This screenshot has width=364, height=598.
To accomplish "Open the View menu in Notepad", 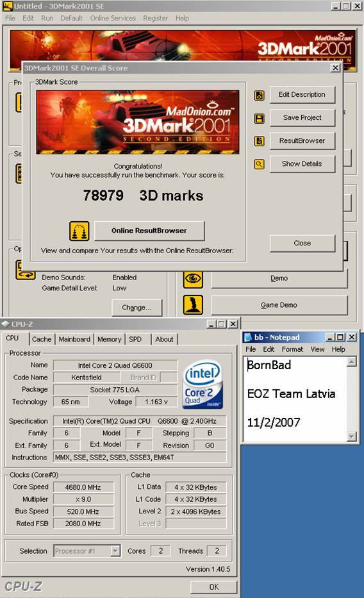I will coord(317,349).
